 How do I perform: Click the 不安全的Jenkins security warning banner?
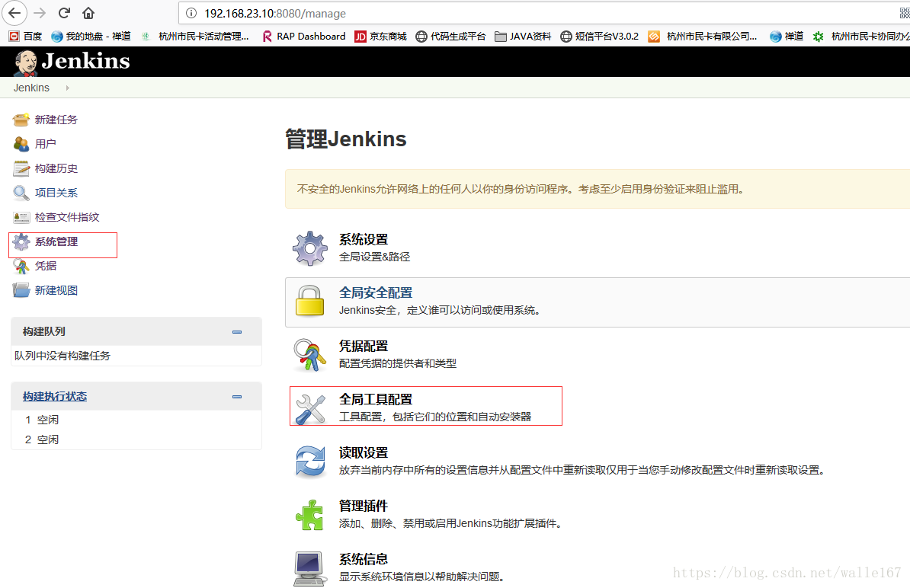(598, 189)
